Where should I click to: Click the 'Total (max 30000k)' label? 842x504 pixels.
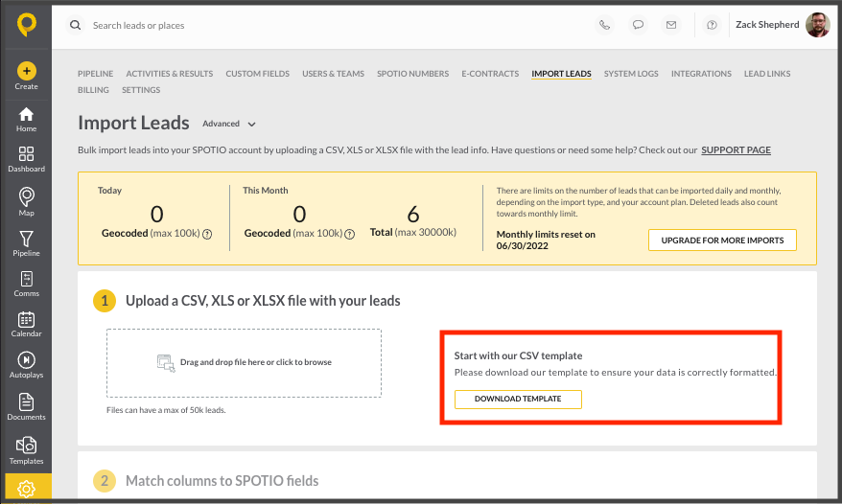[x=413, y=233]
